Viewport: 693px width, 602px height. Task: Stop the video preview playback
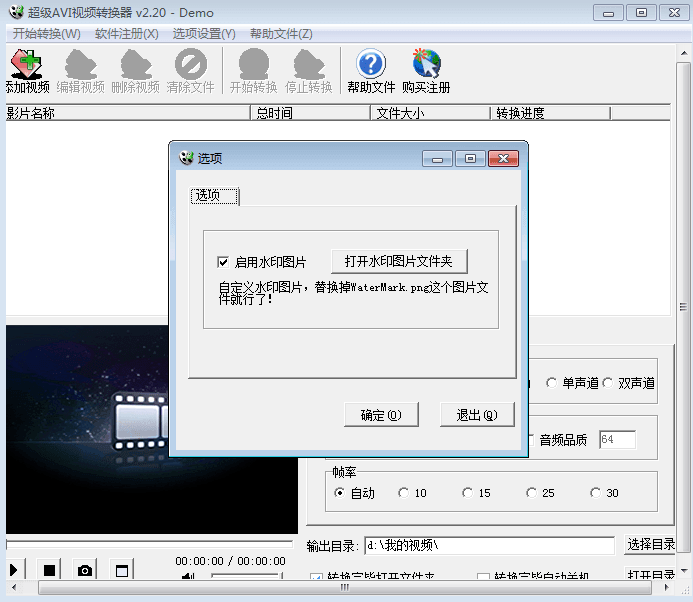[x=49, y=571]
